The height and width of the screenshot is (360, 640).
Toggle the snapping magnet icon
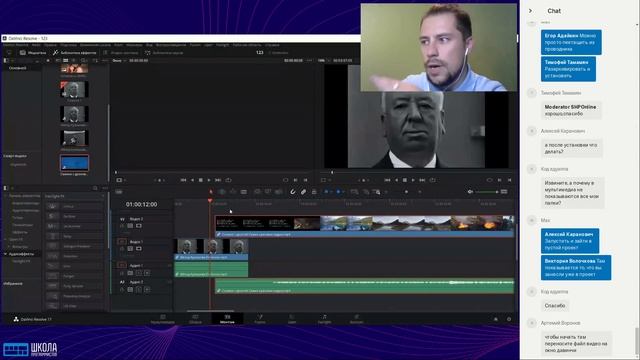(x=293, y=192)
